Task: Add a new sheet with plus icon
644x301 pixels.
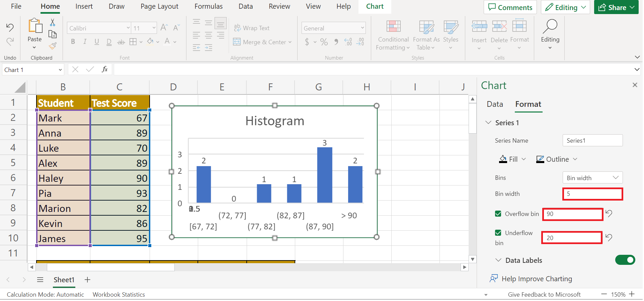Action: [x=87, y=280]
